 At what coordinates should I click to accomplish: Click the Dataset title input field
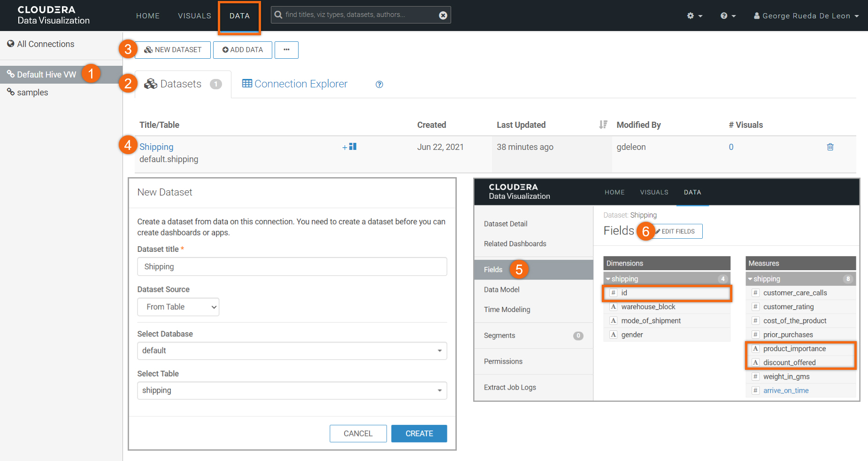292,266
